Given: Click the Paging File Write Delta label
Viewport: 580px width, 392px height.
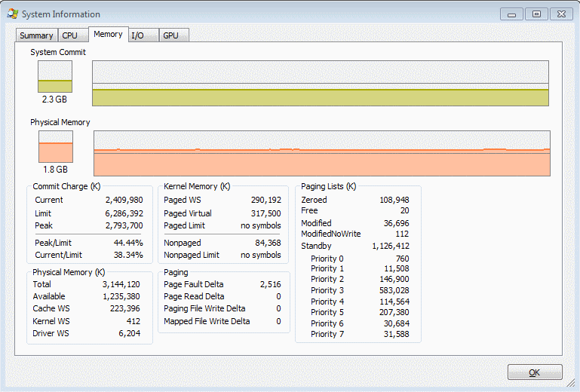Looking at the screenshot, I should point(204,308).
